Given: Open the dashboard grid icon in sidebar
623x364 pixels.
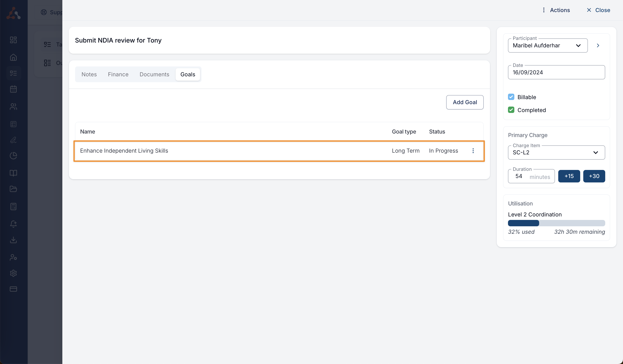Looking at the screenshot, I should tap(13, 40).
